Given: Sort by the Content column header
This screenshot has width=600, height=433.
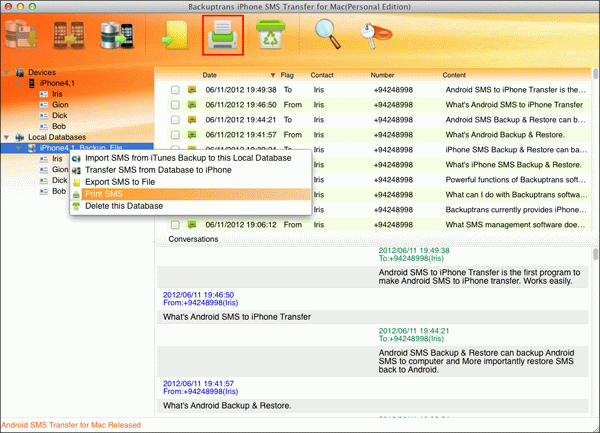Looking at the screenshot, I should point(454,75).
